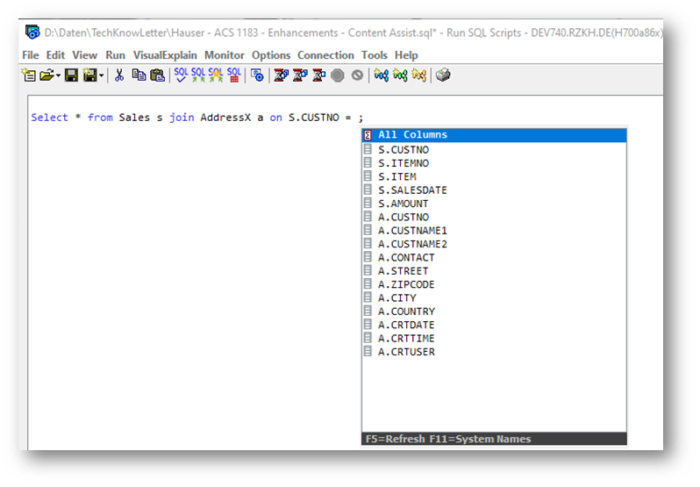Click the word AddressX in the SQL
The height and width of the screenshot is (487, 700).
(x=225, y=117)
